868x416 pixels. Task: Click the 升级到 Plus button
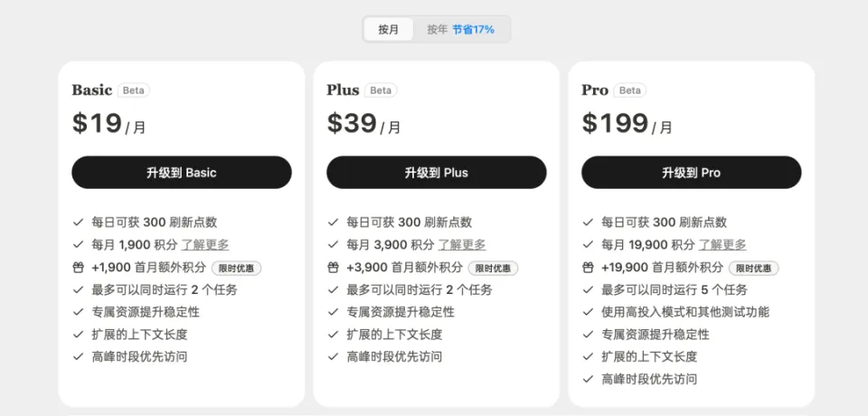(436, 172)
